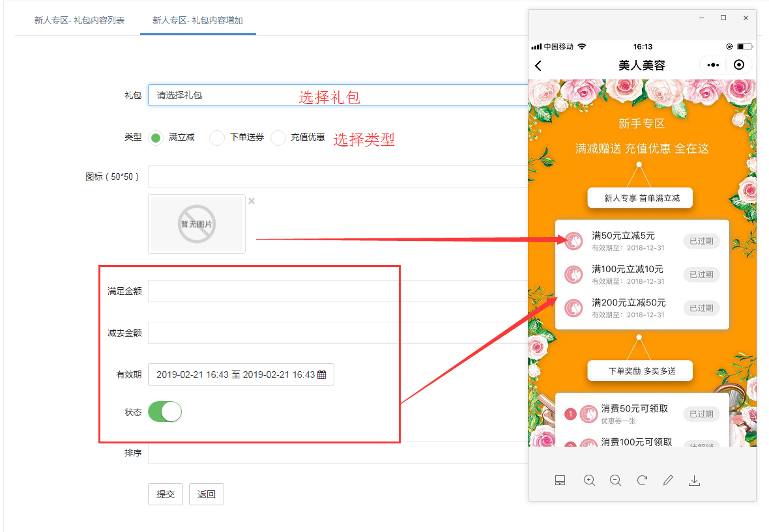Click the 满200元立减50元 coupon icon
769x532 pixels.
click(573, 308)
